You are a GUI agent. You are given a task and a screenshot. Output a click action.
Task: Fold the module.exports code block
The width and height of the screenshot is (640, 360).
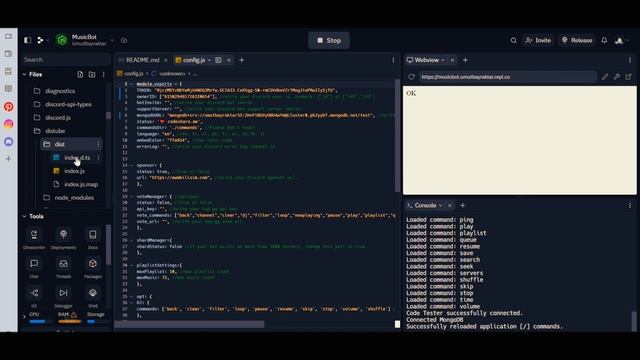coord(131,84)
